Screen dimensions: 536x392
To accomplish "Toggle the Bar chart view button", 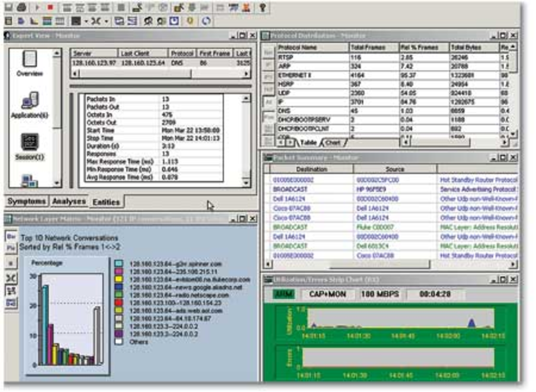I will click(x=11, y=237).
